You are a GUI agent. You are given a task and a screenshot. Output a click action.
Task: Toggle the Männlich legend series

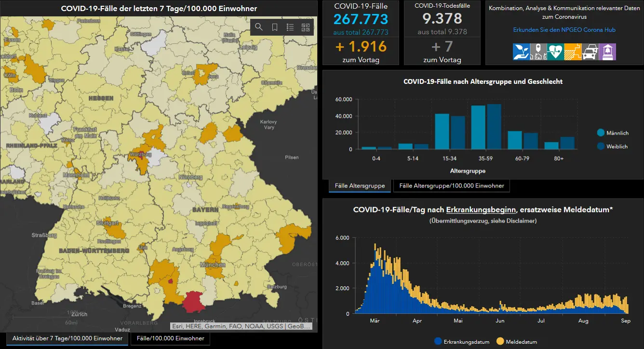click(613, 133)
